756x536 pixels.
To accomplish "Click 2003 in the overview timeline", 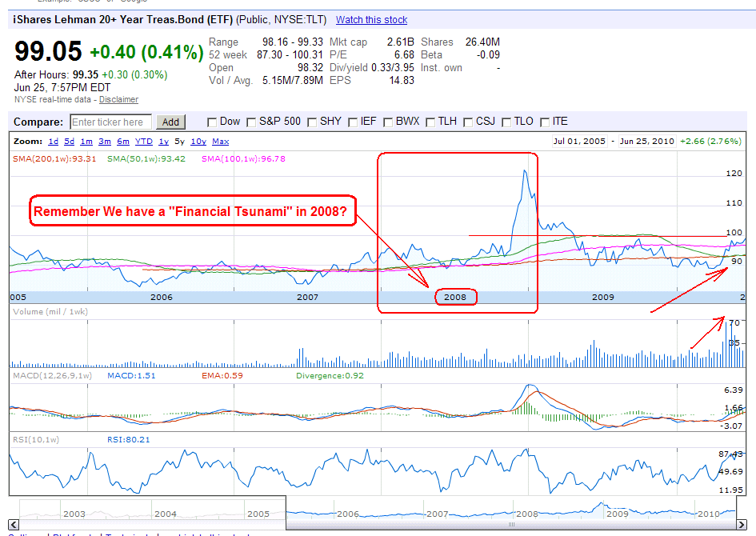I will pos(74,514).
